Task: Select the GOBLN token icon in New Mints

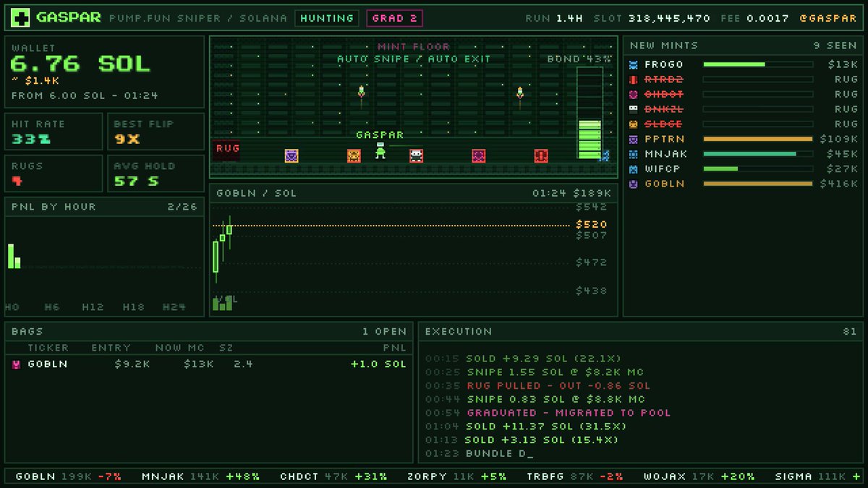Action: click(x=634, y=184)
